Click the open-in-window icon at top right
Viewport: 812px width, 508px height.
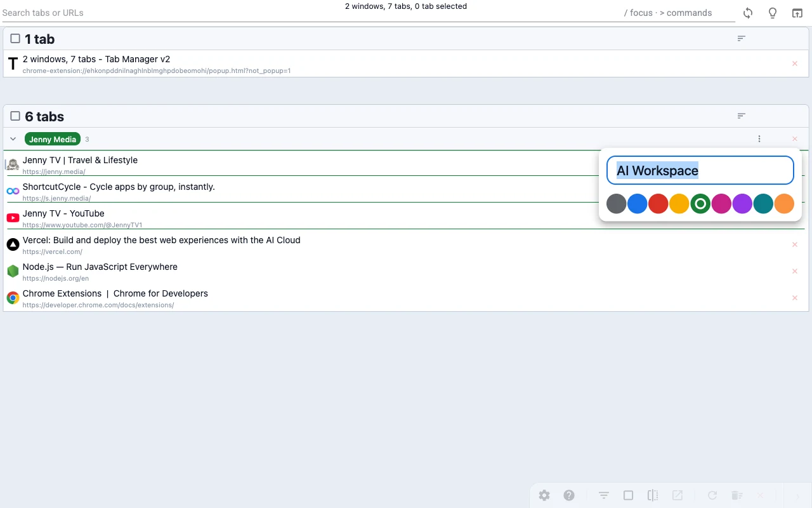coord(797,13)
